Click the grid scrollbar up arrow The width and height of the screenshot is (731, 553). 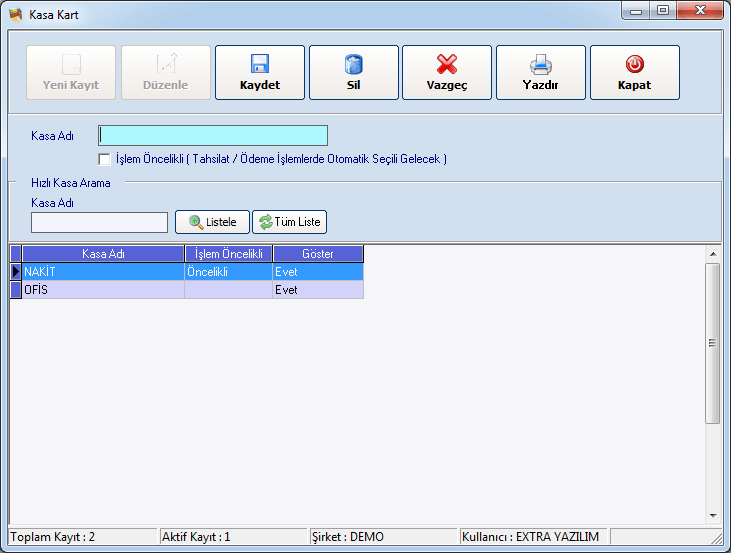713,254
